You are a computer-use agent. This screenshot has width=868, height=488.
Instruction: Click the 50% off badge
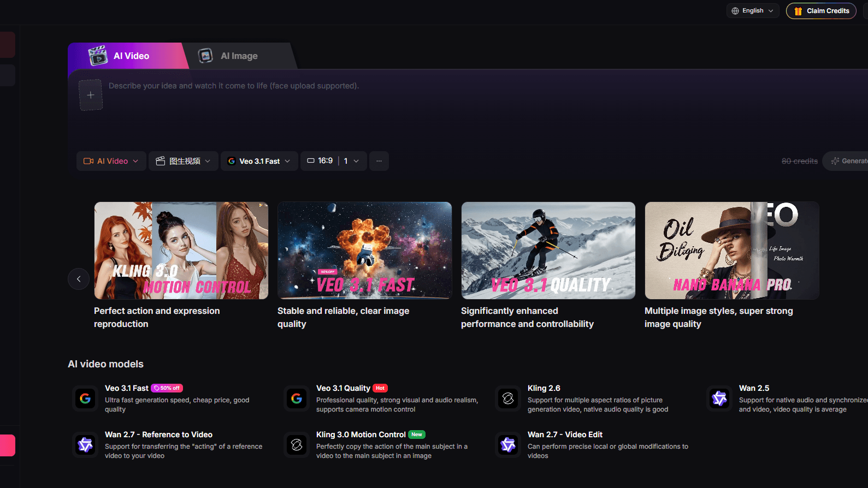(x=167, y=388)
